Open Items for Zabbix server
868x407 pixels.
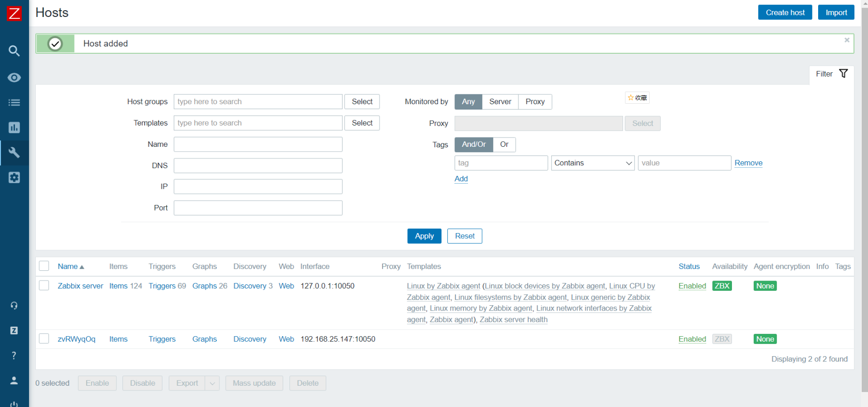point(118,286)
